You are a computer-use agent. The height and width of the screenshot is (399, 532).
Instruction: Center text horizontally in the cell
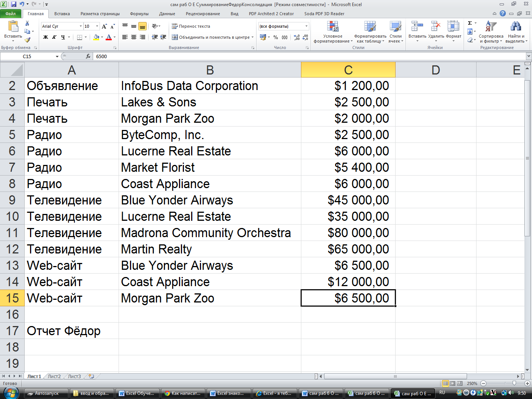pos(134,37)
